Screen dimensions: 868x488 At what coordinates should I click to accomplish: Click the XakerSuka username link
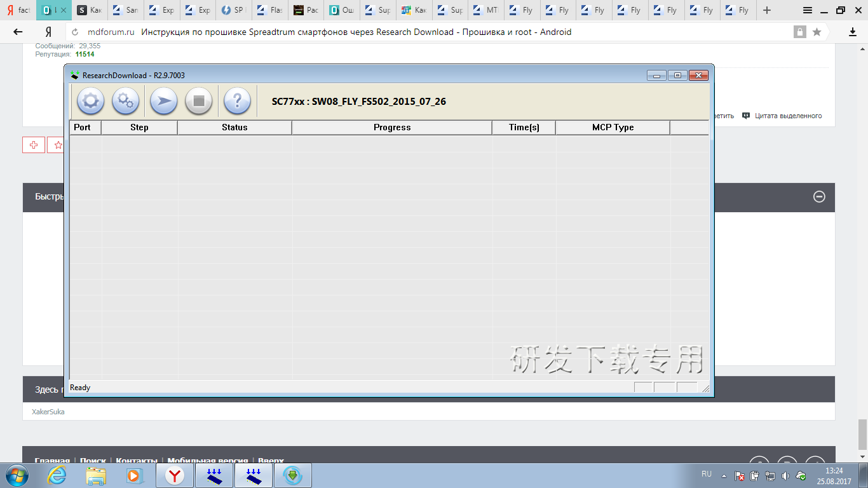(x=48, y=412)
